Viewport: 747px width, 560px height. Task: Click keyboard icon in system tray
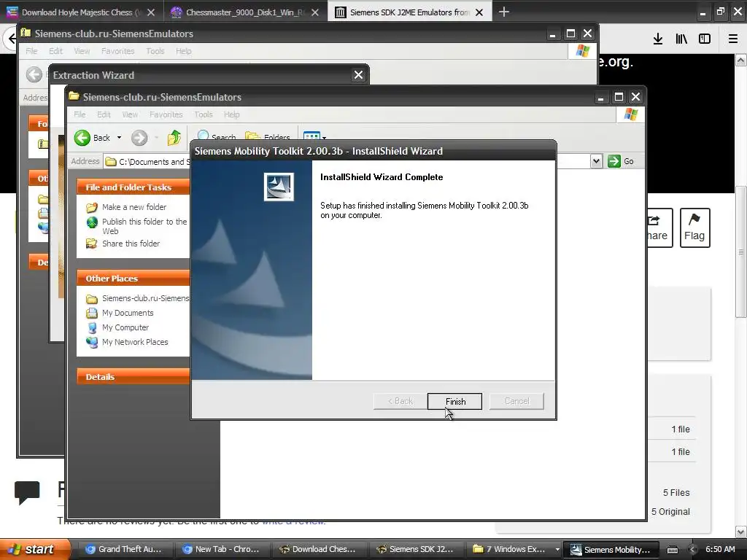672,550
